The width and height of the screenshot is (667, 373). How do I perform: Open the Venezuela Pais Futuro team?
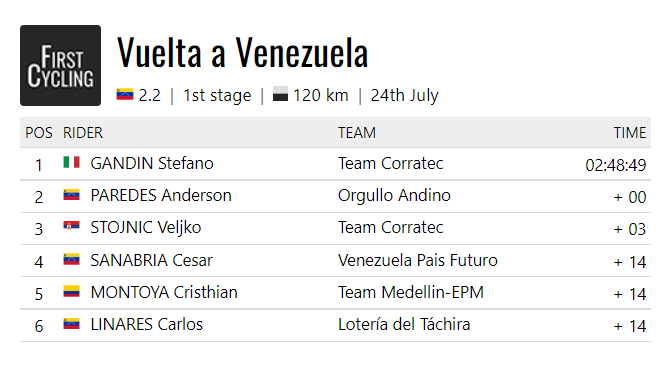418,260
